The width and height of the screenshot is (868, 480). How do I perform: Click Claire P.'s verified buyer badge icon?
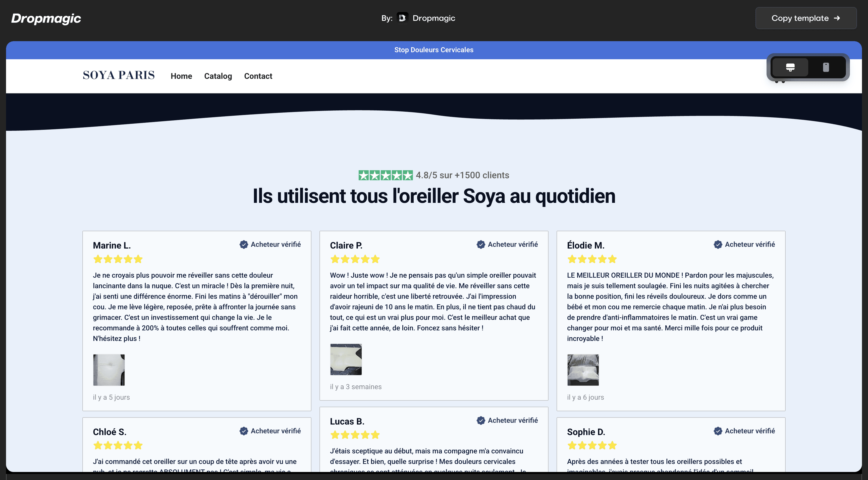[x=481, y=245]
